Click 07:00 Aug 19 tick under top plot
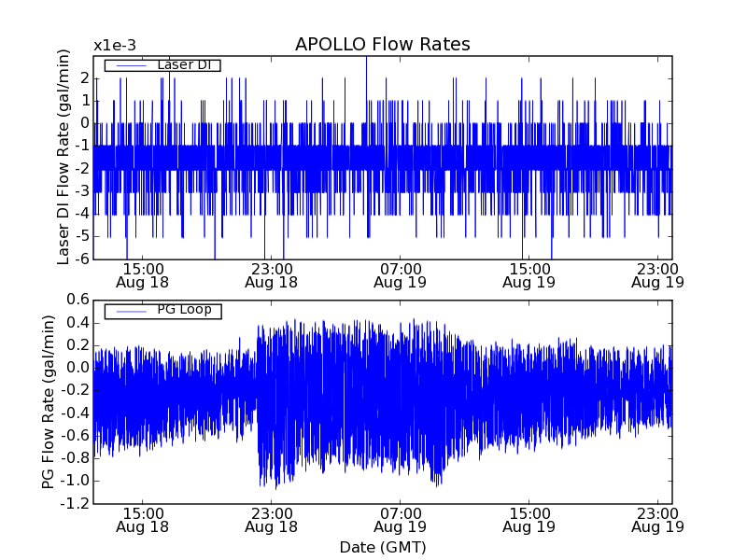Screen dimensions: 747x560 click(400, 274)
